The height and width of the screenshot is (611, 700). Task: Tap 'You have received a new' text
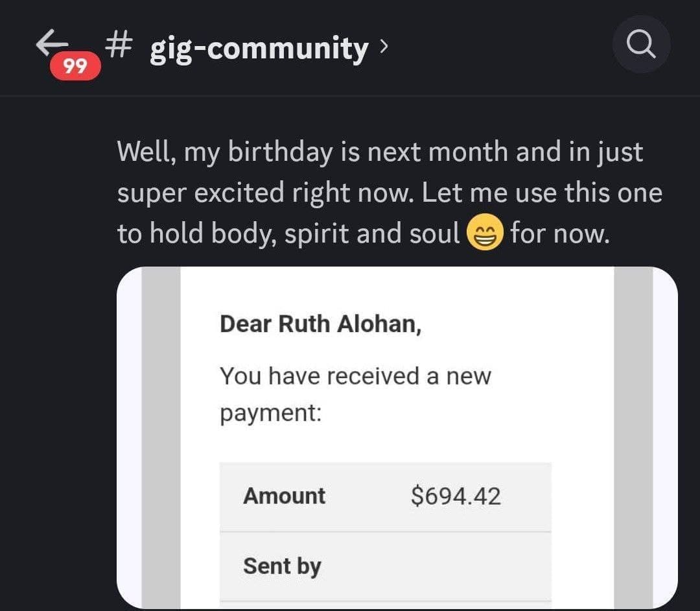[355, 376]
